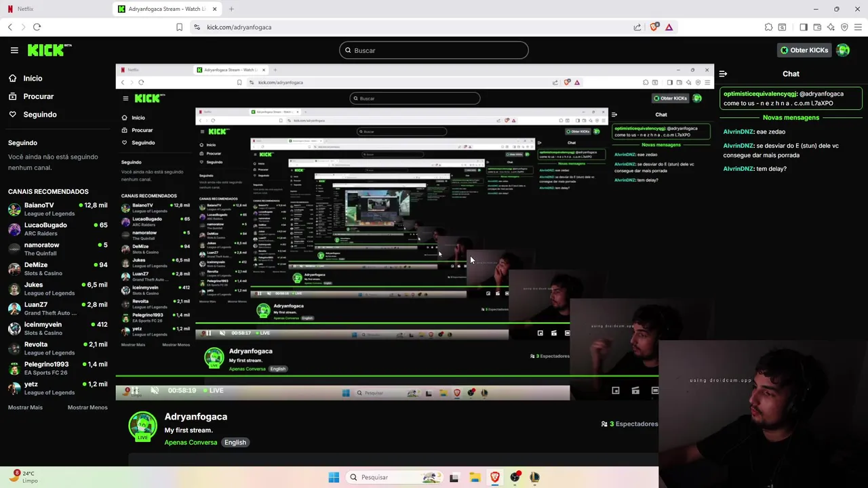The image size is (868, 488).
Task: Open Task View on taskbar
Action: pyautogui.click(x=454, y=477)
